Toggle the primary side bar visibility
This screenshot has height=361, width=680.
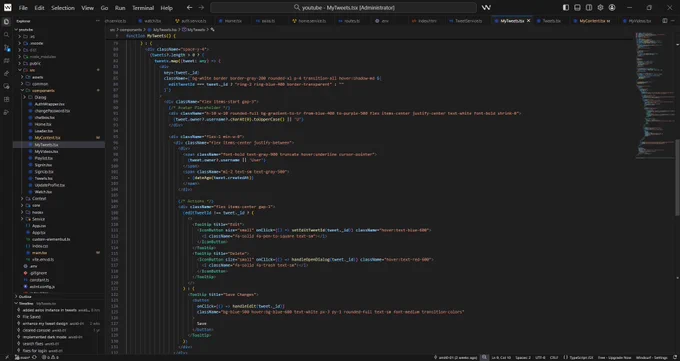(566, 7)
